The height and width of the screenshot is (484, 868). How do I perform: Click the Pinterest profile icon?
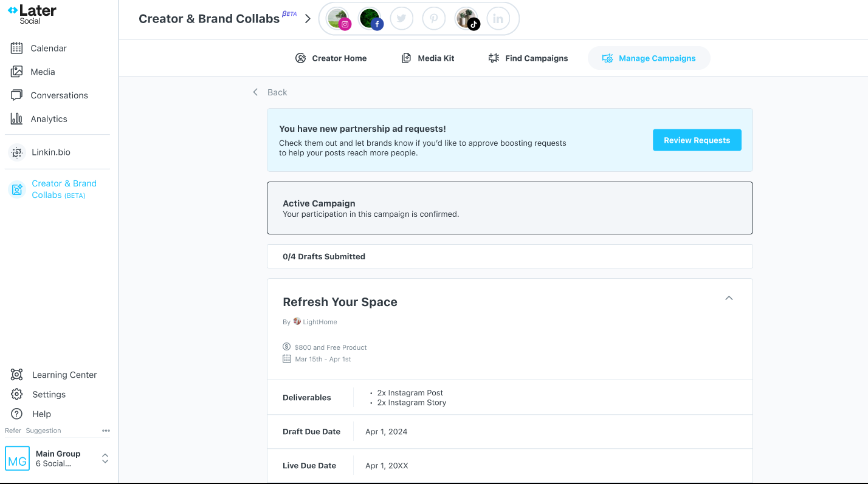(x=433, y=19)
